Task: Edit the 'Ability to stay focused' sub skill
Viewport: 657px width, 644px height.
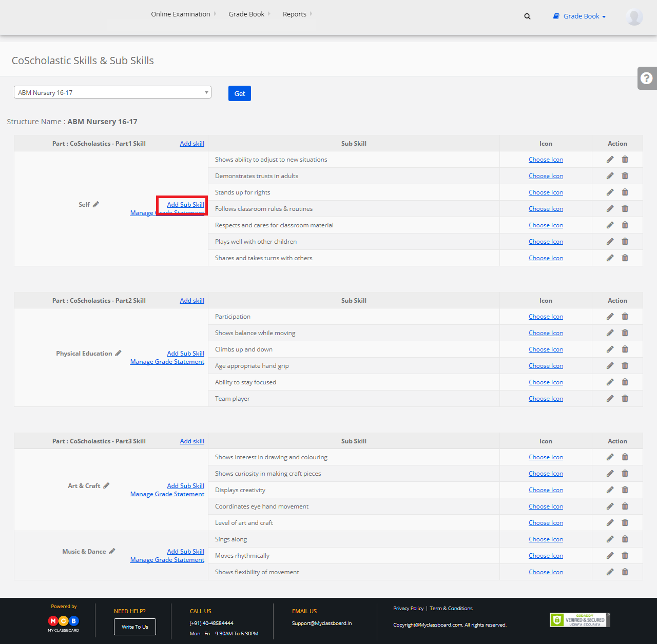Action: [x=610, y=382]
